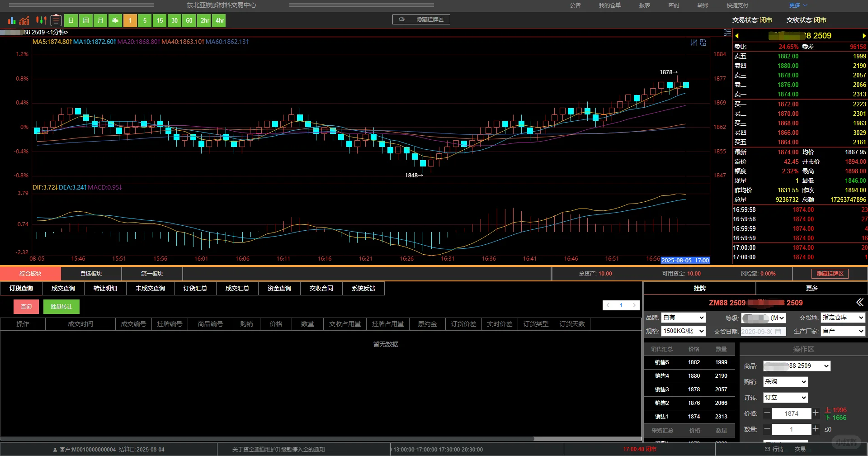Open the delivery date calendar icon

[x=778, y=332]
